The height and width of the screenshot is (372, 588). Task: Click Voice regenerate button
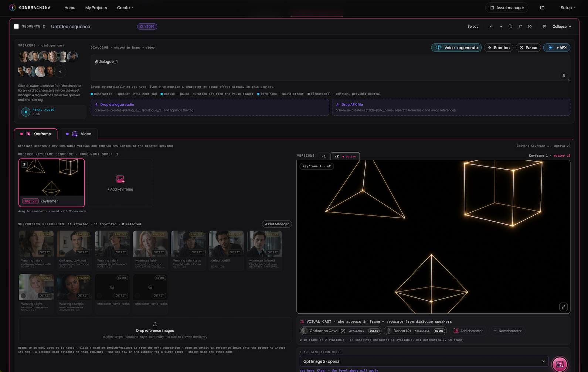coord(456,48)
